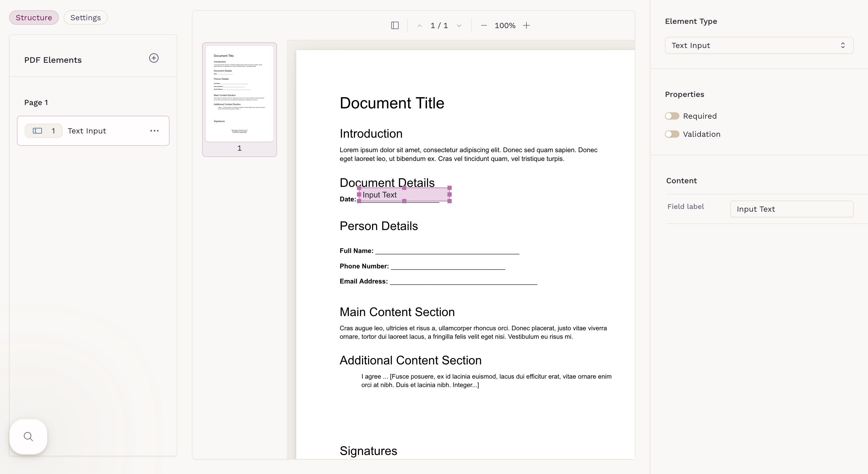The width and height of the screenshot is (868, 474).
Task: Open the search magnifier button
Action: pyautogui.click(x=28, y=437)
